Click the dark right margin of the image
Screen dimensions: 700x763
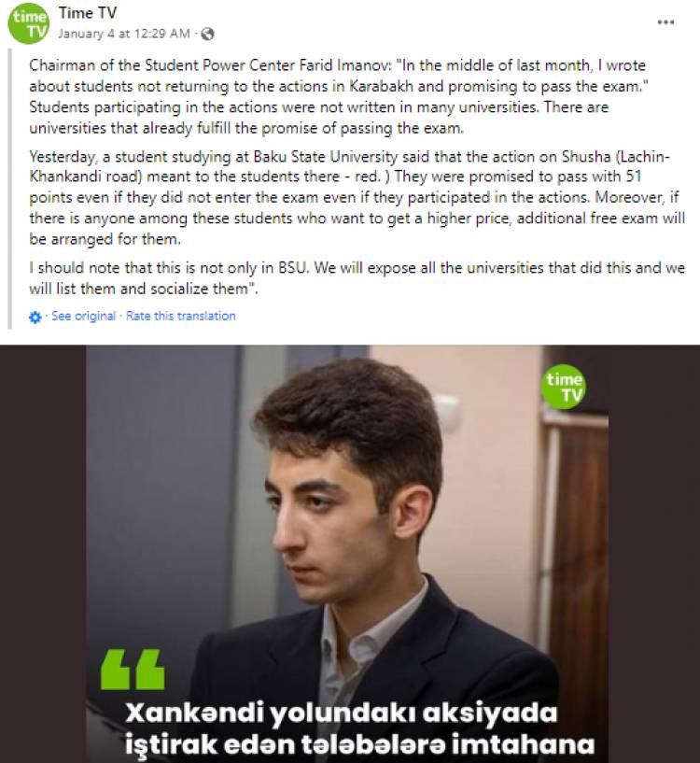click(654, 554)
